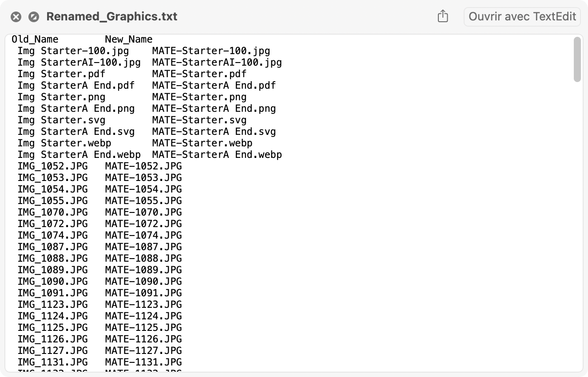Screen dimensions: 588x377
Task: Click the IMG_1087.JPG entry
Action: pos(52,247)
